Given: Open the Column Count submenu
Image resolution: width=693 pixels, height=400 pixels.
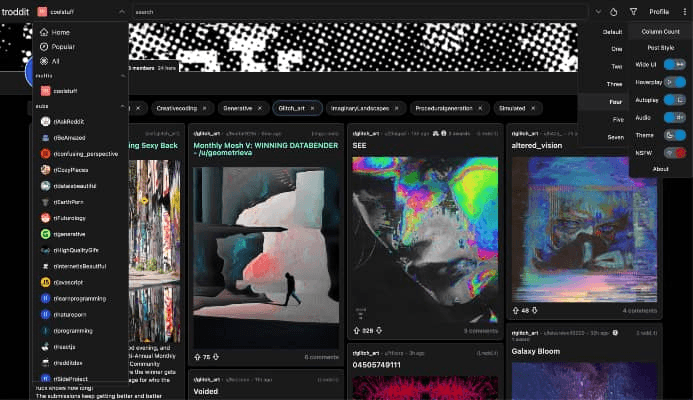Looking at the screenshot, I should coord(660,32).
